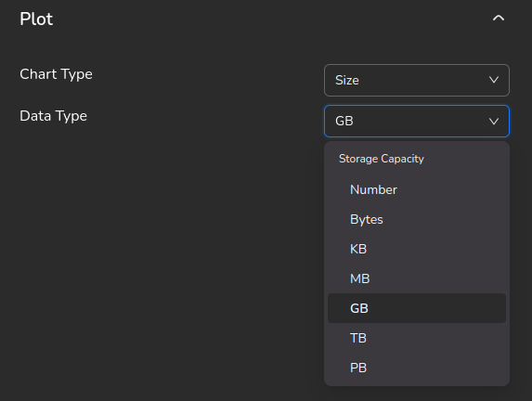Image resolution: width=532 pixels, height=401 pixels.
Task: Click the Data Type label
Action: coord(53,116)
